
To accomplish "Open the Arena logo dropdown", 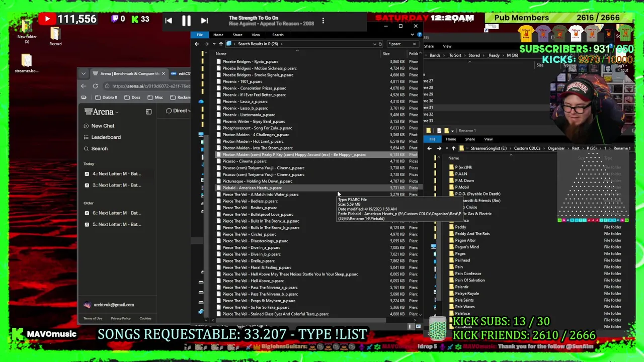I will pos(101,112).
